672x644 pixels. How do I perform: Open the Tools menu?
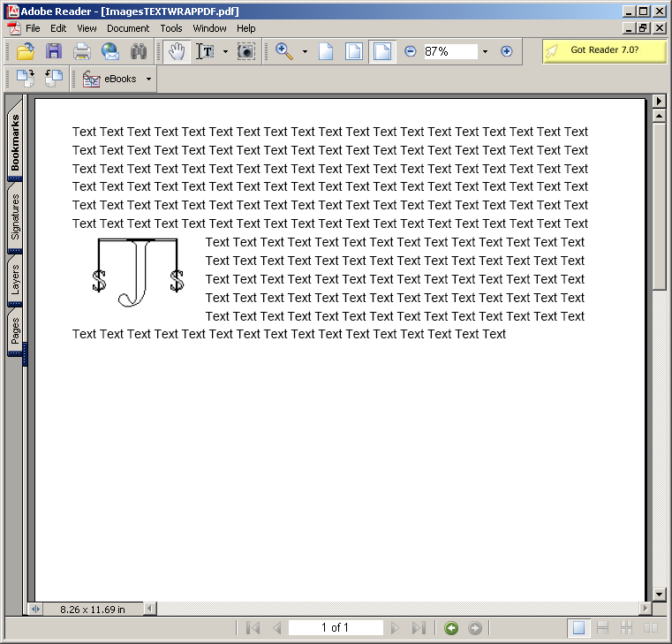pos(171,28)
